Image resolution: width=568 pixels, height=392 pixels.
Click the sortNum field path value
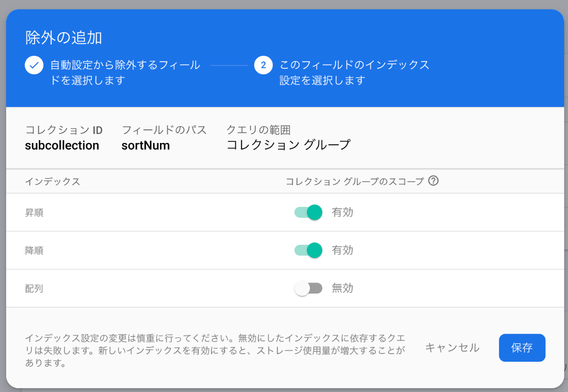coord(145,145)
